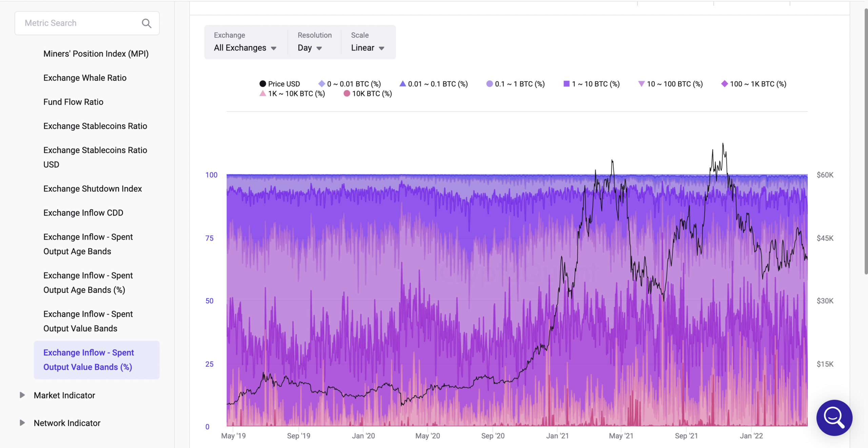The width and height of the screenshot is (868, 448).
Task: Click the 25 percent axis label
Action: [210, 364]
